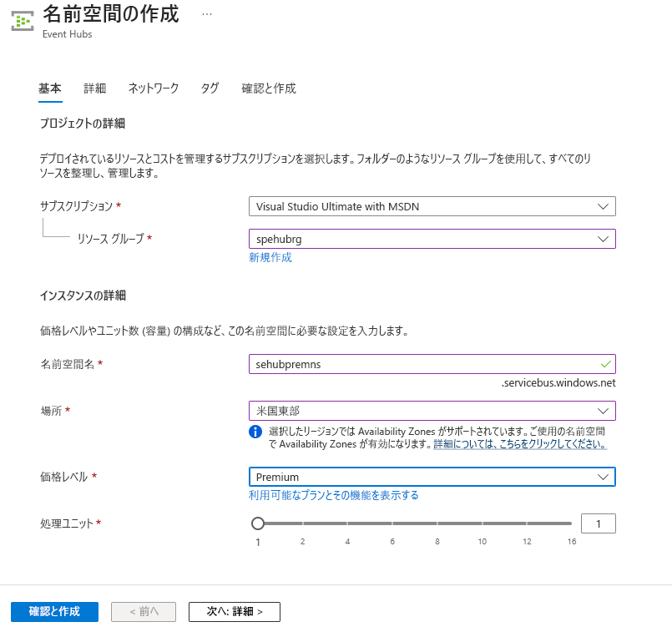Click the 次へ: 詳細 > button
Screen dimensions: 672x632
(x=235, y=611)
